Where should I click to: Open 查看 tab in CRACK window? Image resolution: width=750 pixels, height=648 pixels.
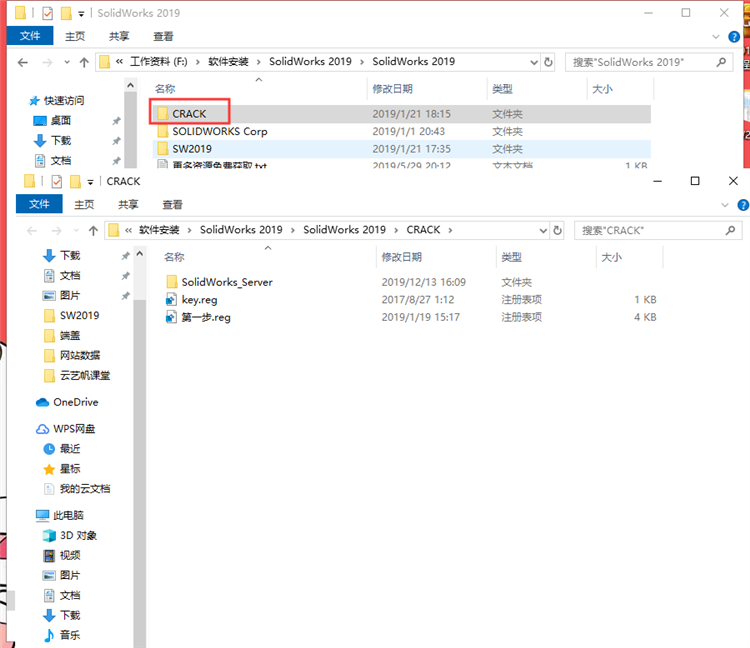[x=172, y=204]
